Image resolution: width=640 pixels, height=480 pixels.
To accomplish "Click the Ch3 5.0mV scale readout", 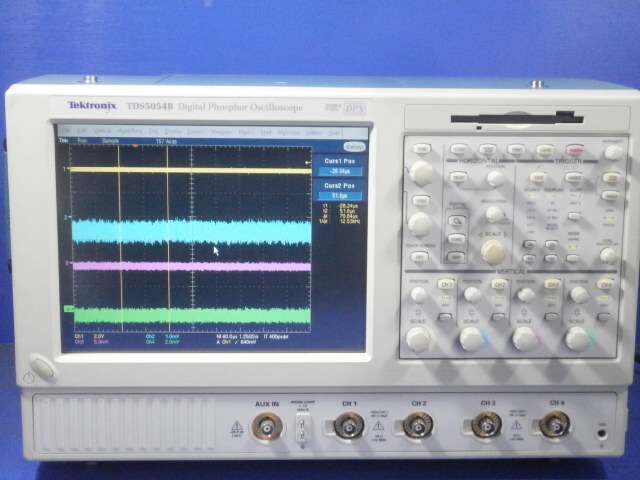I will tap(91, 342).
